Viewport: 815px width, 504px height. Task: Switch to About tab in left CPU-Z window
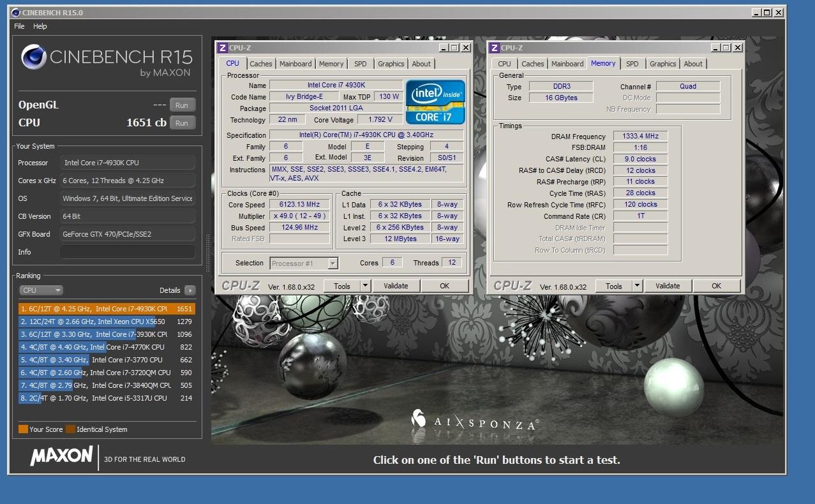421,64
